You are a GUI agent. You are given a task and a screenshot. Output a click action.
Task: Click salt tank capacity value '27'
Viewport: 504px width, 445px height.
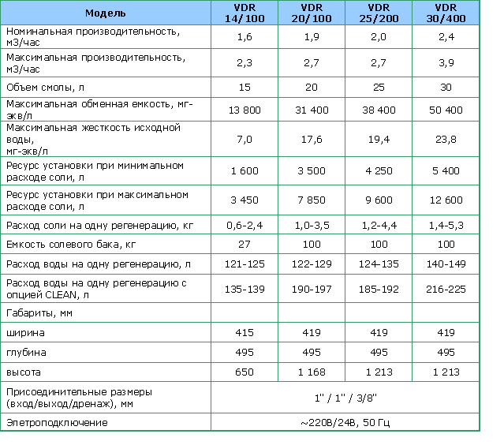coord(245,244)
